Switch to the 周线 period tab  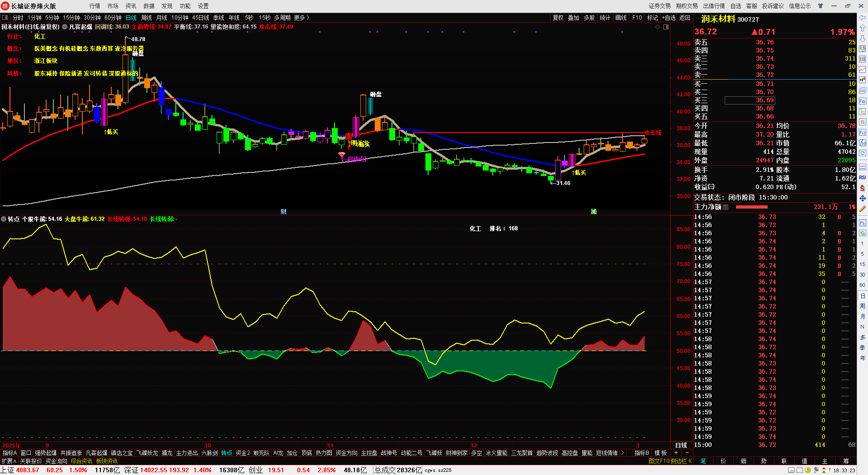pos(146,18)
